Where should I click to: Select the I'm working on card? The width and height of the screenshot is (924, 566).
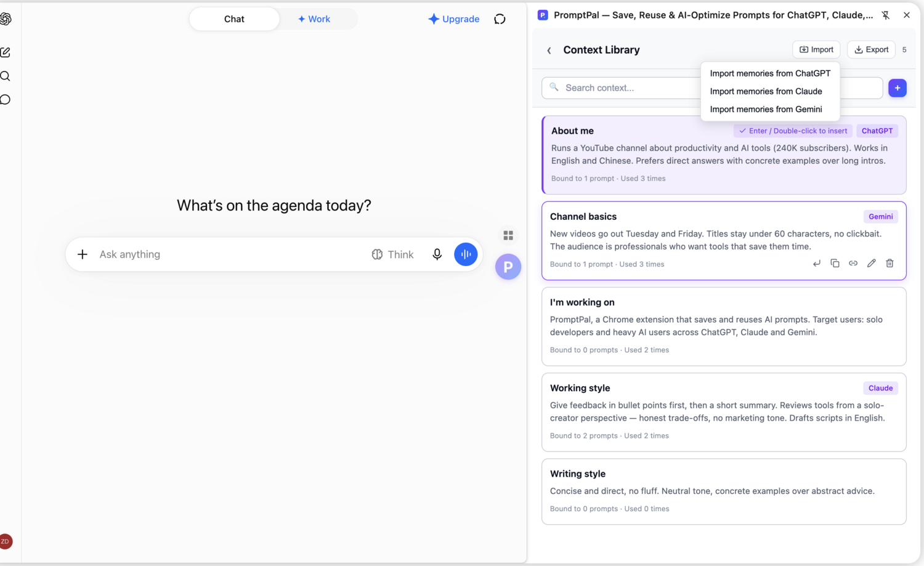[724, 326]
